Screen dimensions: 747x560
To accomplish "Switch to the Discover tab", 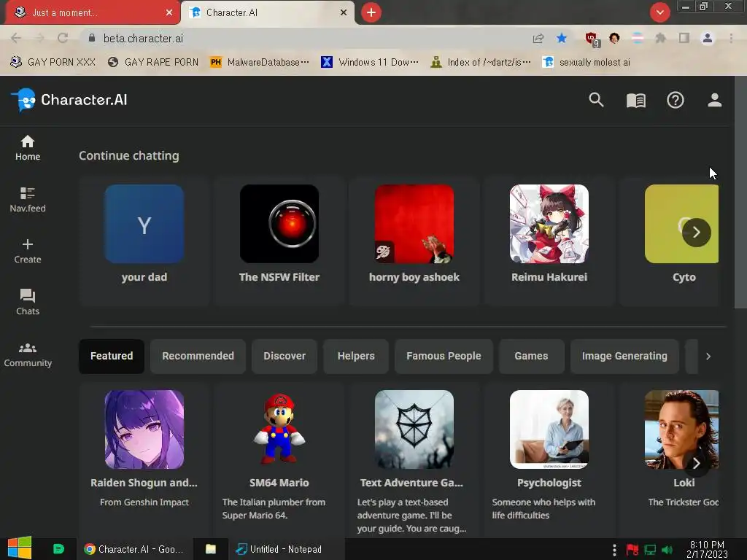I will pos(285,356).
